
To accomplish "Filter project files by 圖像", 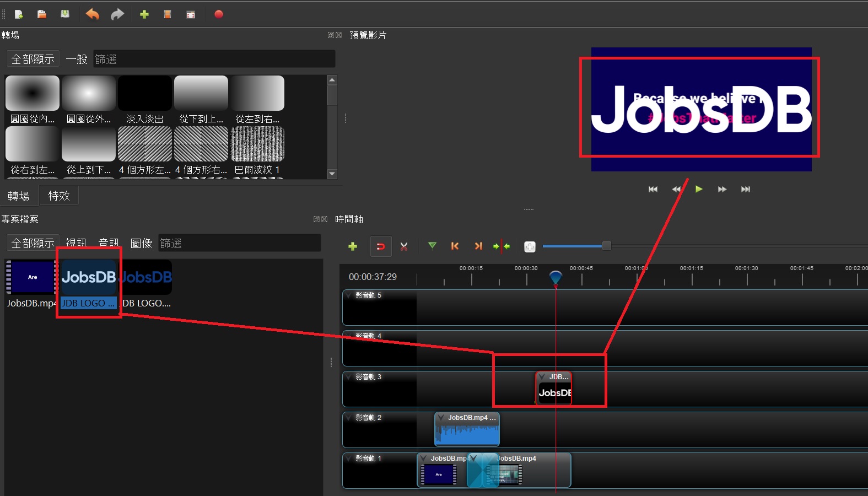I will tap(141, 243).
